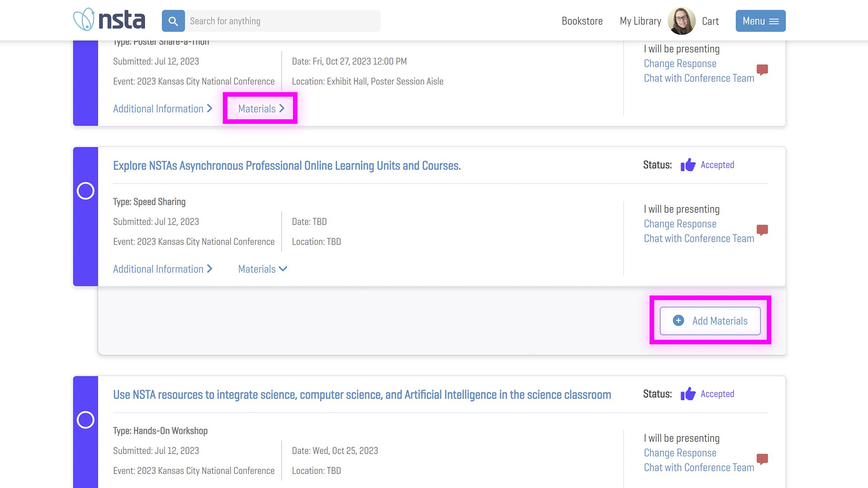Expand Materials for the poster session
868x488 pixels.
pos(261,108)
